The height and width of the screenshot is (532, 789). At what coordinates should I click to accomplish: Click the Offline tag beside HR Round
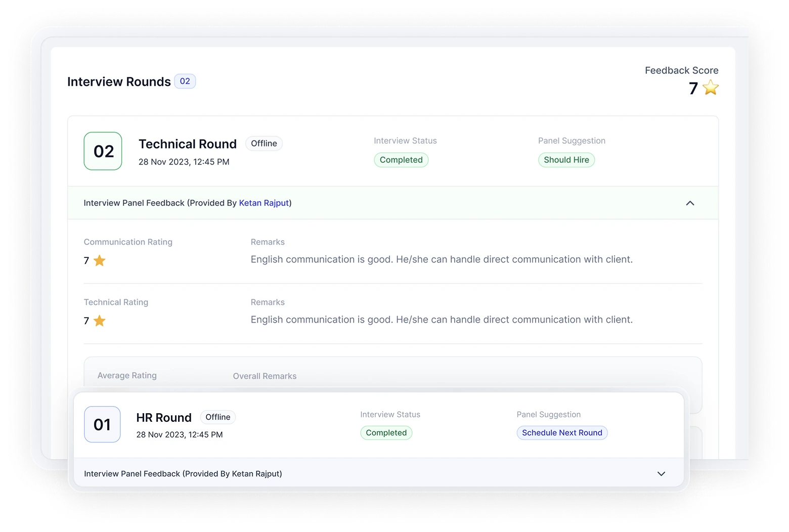click(218, 417)
